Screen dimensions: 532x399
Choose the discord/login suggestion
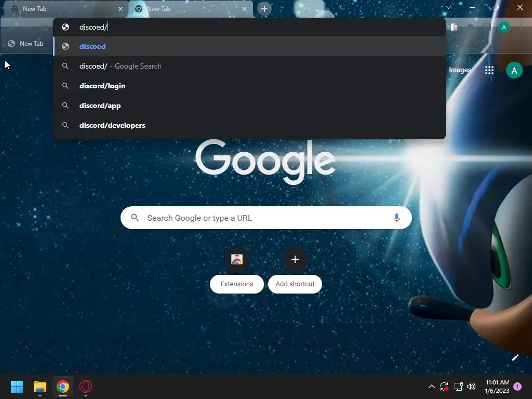click(x=249, y=86)
